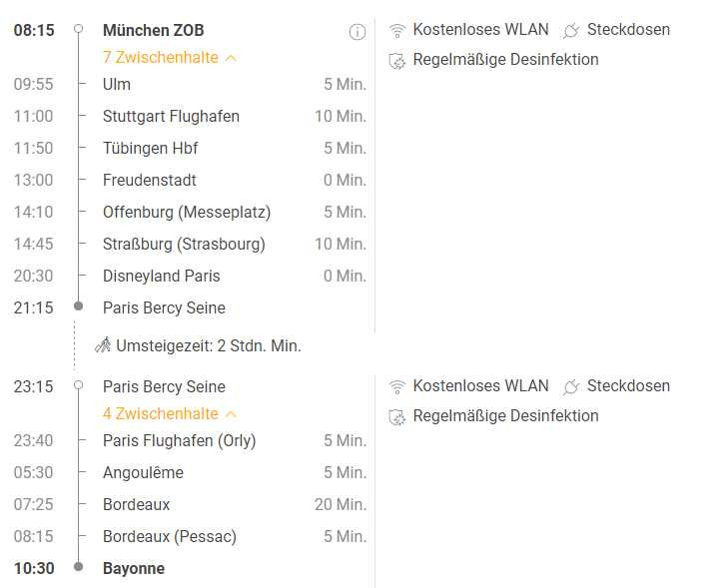The image size is (727, 588).
Task: Click the Bayonne destination label
Action: click(134, 569)
